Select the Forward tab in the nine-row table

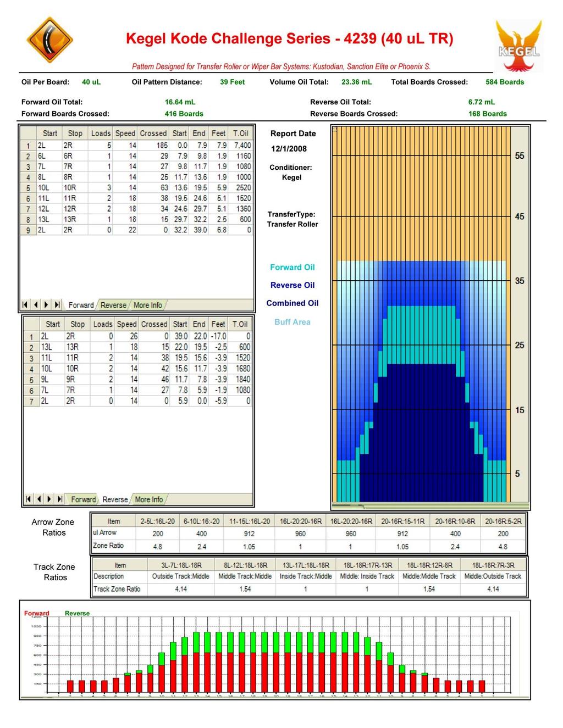coord(81,305)
